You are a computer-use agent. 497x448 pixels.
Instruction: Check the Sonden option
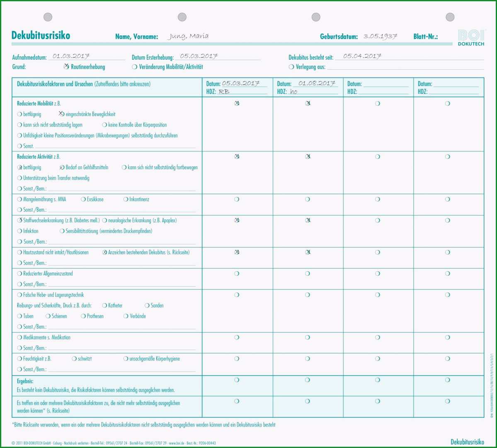[147, 306]
